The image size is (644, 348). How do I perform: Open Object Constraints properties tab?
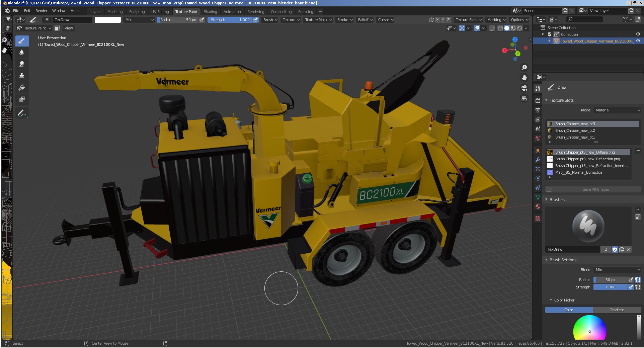(x=538, y=188)
